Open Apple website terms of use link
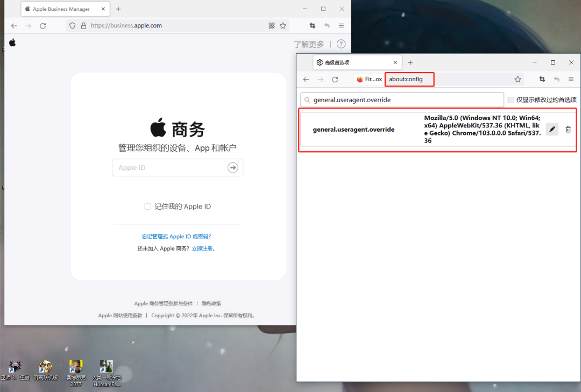581x392 pixels. [120, 316]
